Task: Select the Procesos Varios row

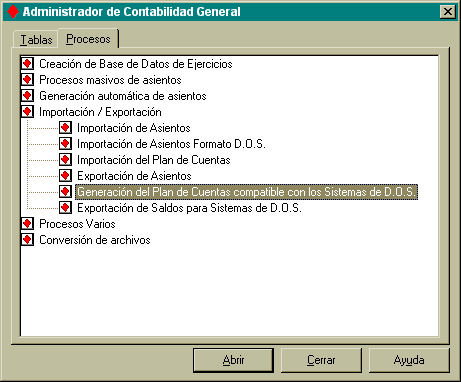Action: pyautogui.click(x=77, y=224)
